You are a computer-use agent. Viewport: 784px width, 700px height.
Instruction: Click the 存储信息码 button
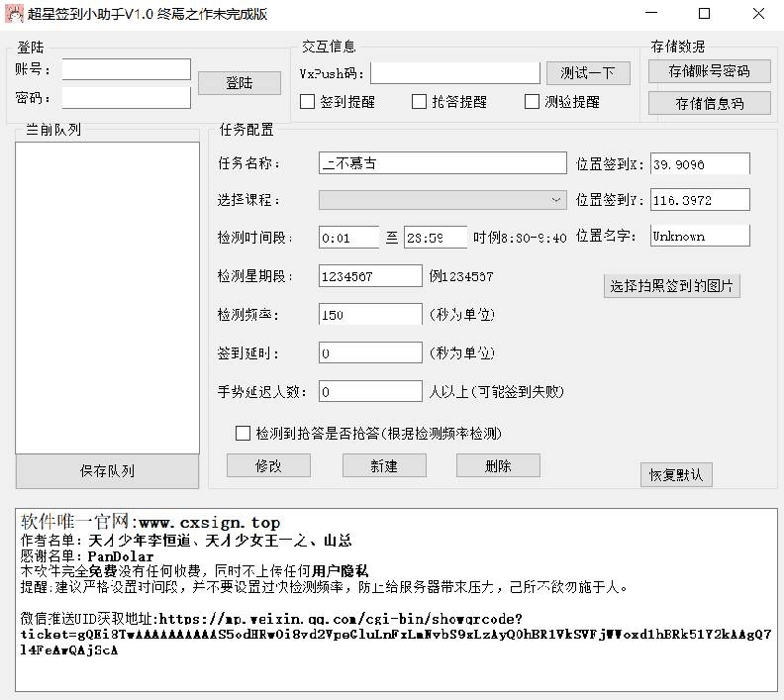coord(709,104)
